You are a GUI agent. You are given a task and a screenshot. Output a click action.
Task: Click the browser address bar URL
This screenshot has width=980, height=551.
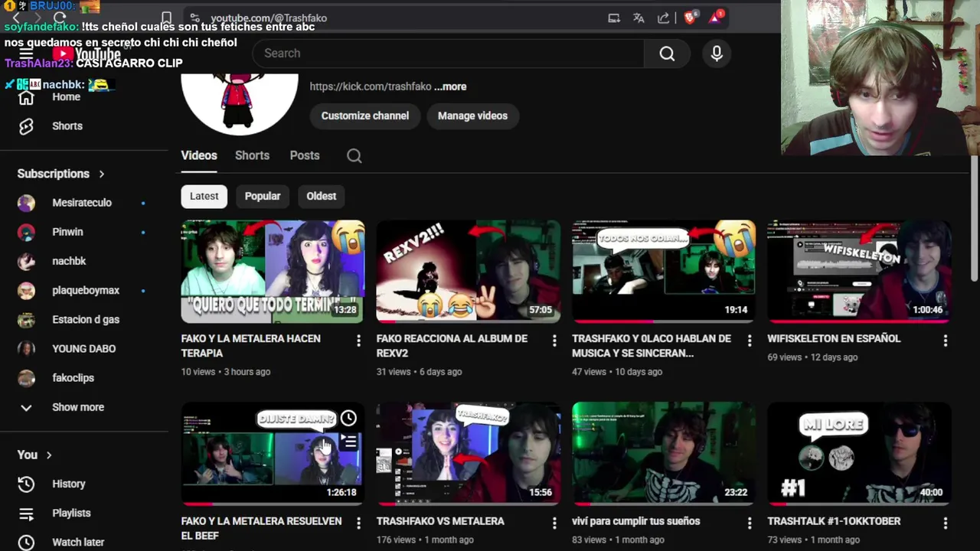(269, 18)
